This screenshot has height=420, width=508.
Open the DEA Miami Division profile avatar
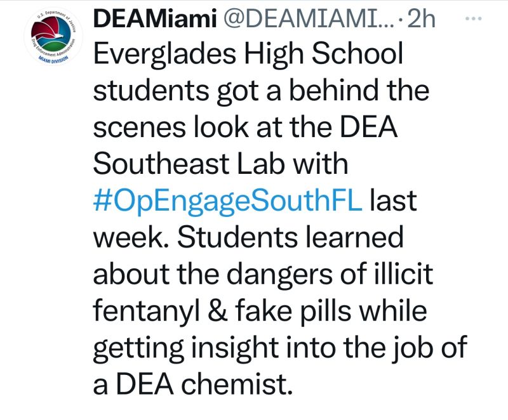point(53,36)
